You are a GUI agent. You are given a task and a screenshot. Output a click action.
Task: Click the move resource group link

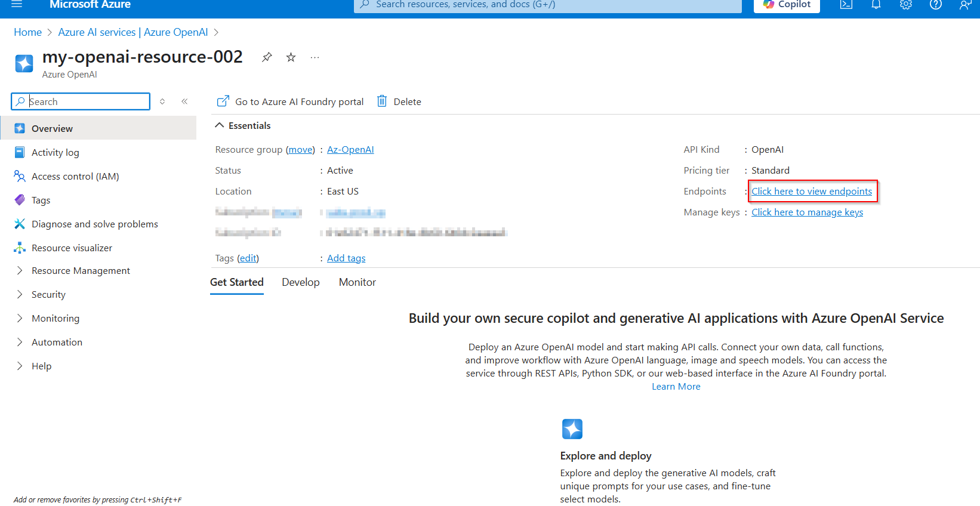tap(300, 149)
